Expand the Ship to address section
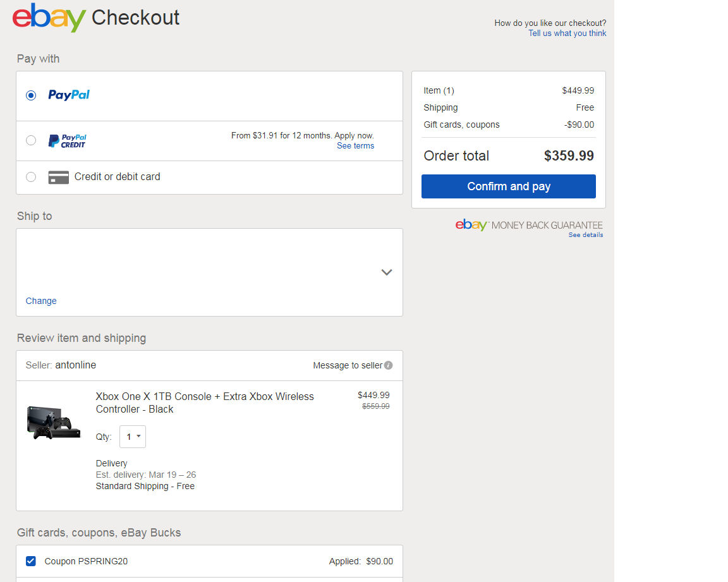Screen dimensions: 728x582 386,272
